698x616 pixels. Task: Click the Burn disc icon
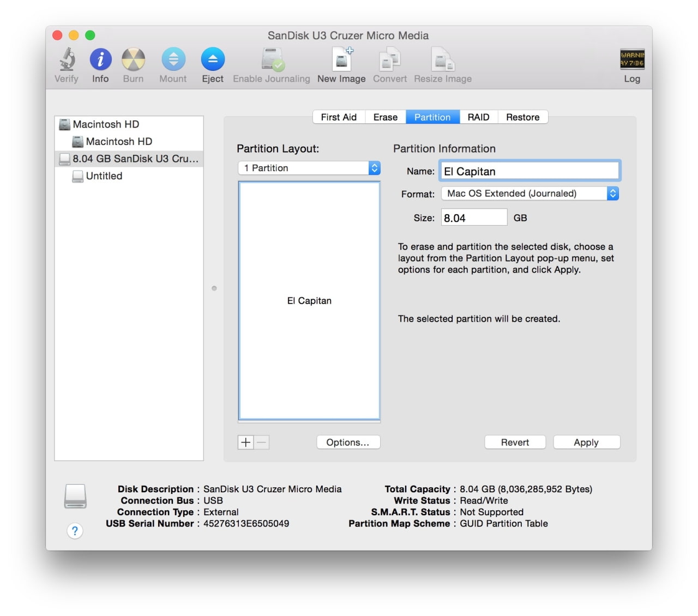click(x=133, y=60)
